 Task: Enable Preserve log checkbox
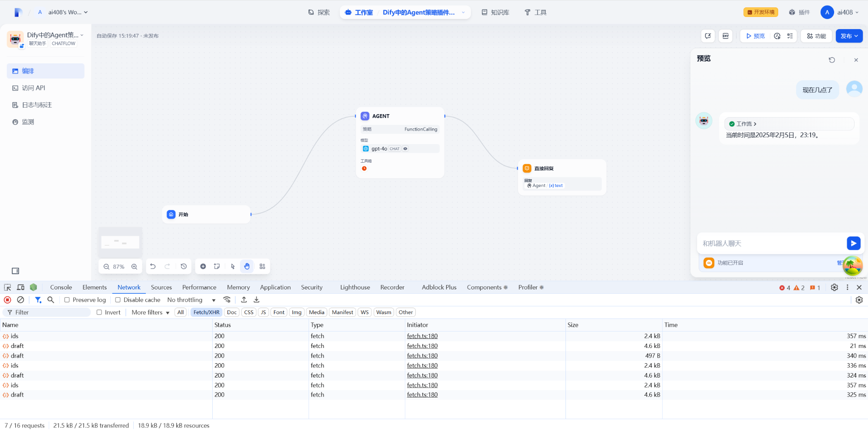click(67, 300)
